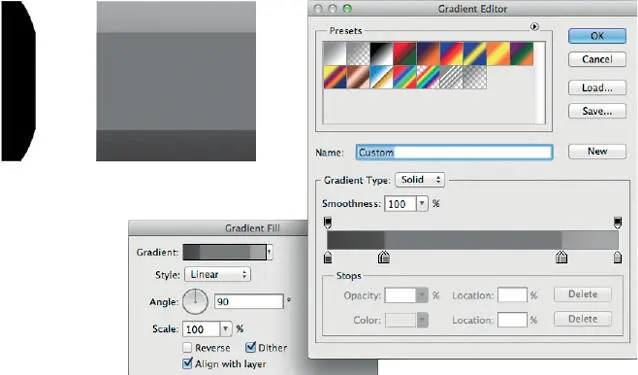Select the copper gradient preset
Image resolution: width=638 pixels, height=375 pixels.
click(358, 77)
